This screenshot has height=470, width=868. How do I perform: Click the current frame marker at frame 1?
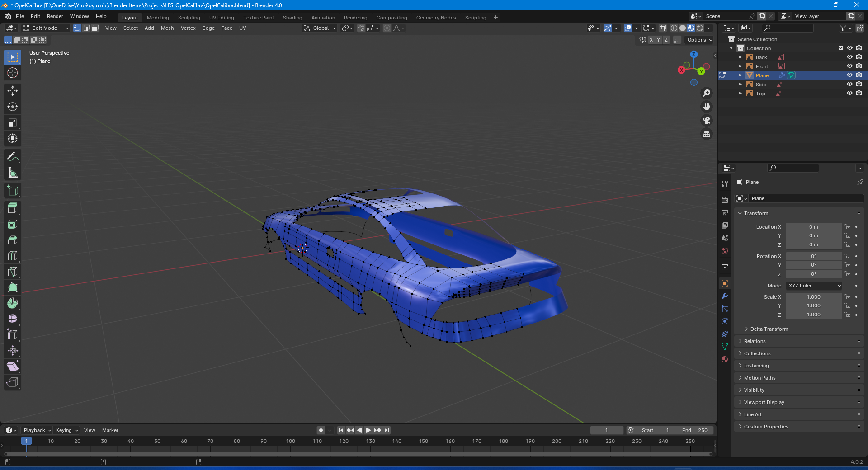coord(26,441)
